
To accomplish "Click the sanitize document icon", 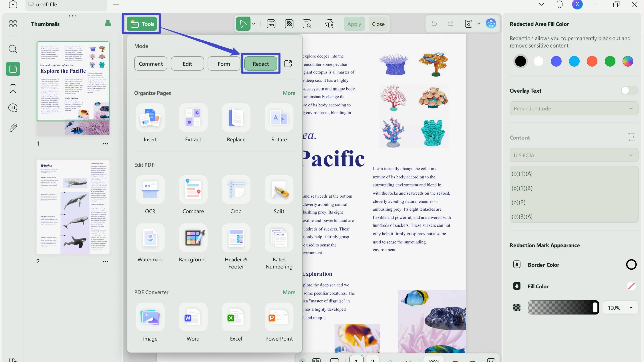I will pos(329,24).
